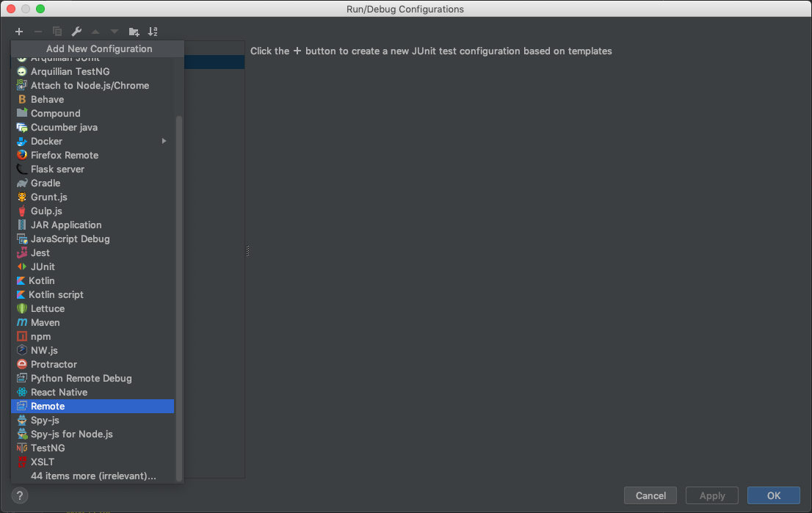Select Grunt.js configuration type
The height and width of the screenshot is (513, 812).
pyautogui.click(x=93, y=197)
